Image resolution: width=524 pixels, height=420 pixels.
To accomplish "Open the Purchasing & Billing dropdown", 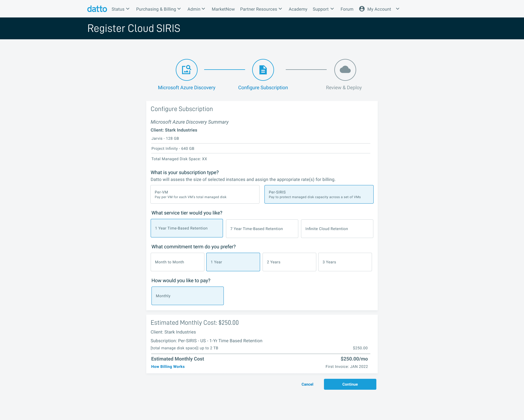I will [158, 9].
